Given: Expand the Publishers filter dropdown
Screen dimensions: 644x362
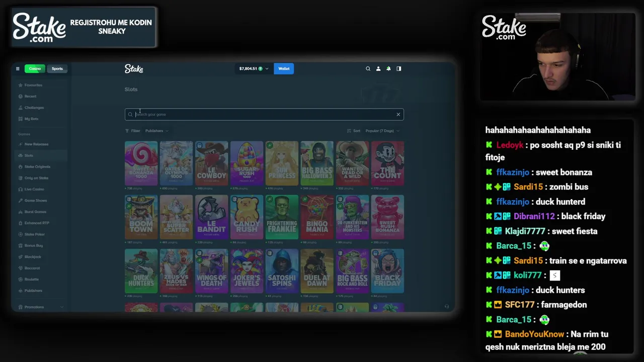Looking at the screenshot, I should click(x=156, y=131).
